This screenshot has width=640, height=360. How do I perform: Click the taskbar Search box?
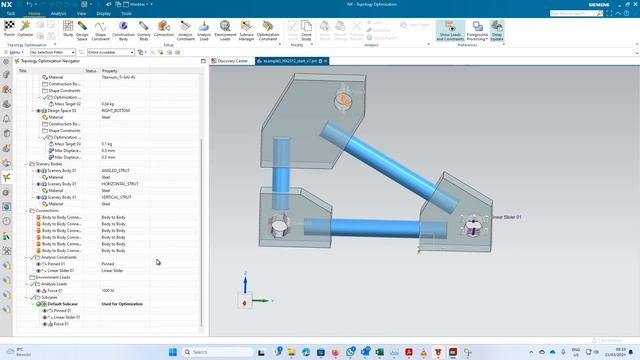218,352
